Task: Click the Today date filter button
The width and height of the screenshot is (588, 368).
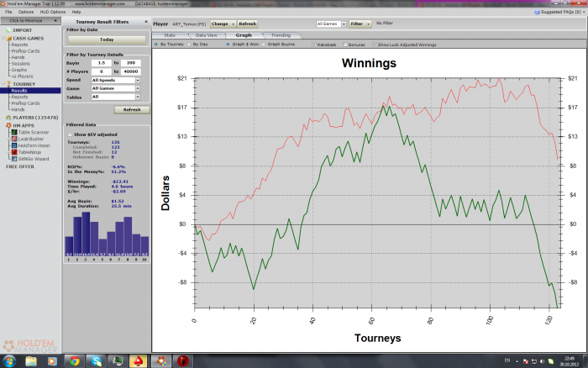Action: click(x=107, y=39)
